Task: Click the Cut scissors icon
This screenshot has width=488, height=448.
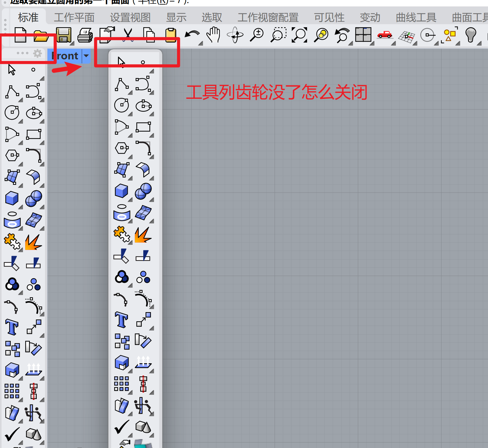Action: [x=128, y=35]
